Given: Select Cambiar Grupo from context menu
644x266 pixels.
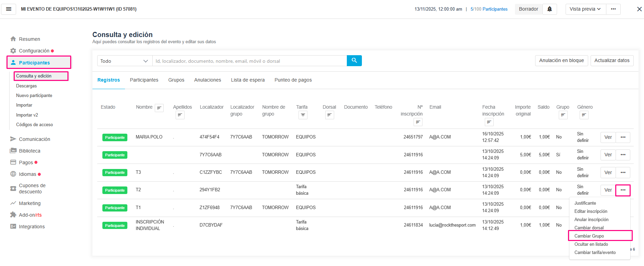Looking at the screenshot, I should click(589, 236).
